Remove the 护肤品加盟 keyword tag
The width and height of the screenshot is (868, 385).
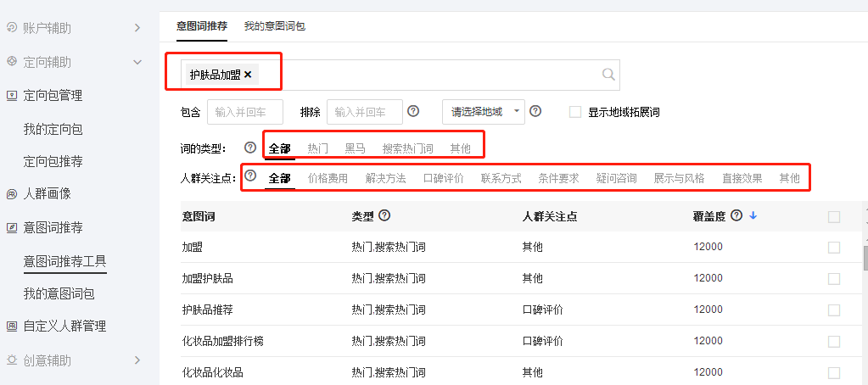pyautogui.click(x=248, y=75)
